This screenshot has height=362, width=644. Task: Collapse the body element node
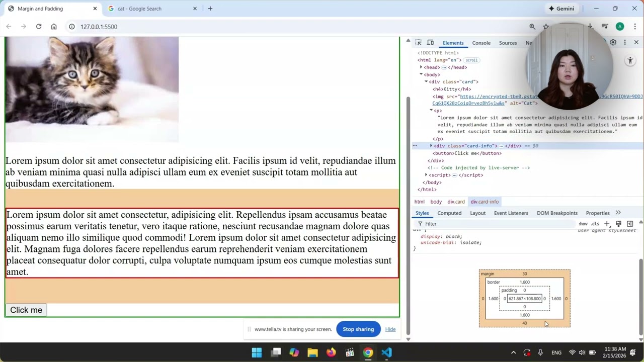(x=421, y=74)
